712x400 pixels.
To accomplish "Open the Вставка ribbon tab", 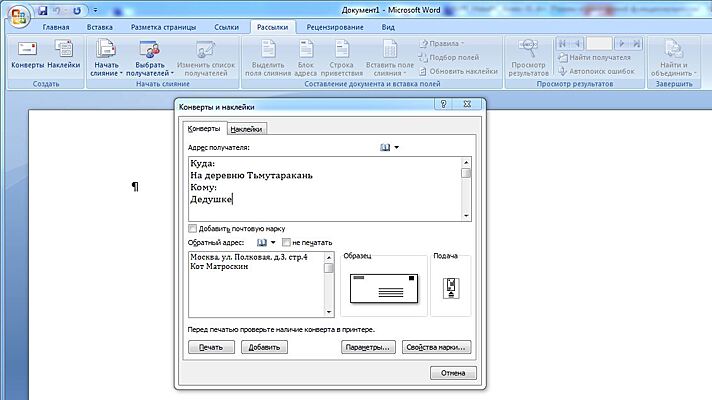I will tap(100, 27).
